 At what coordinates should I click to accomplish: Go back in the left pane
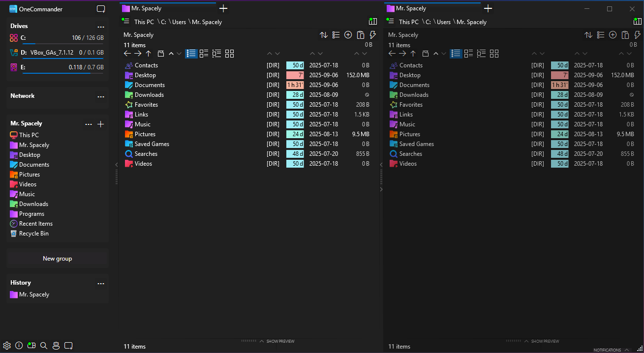(x=127, y=54)
